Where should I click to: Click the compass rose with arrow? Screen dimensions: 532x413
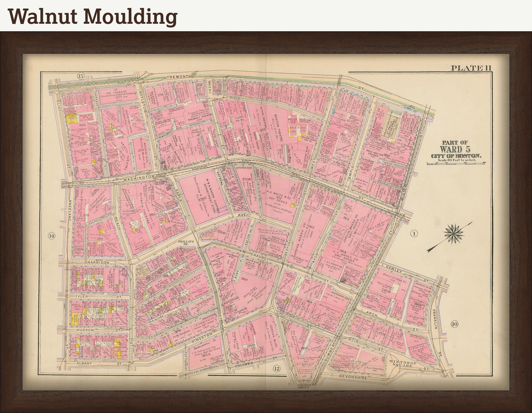click(450, 237)
